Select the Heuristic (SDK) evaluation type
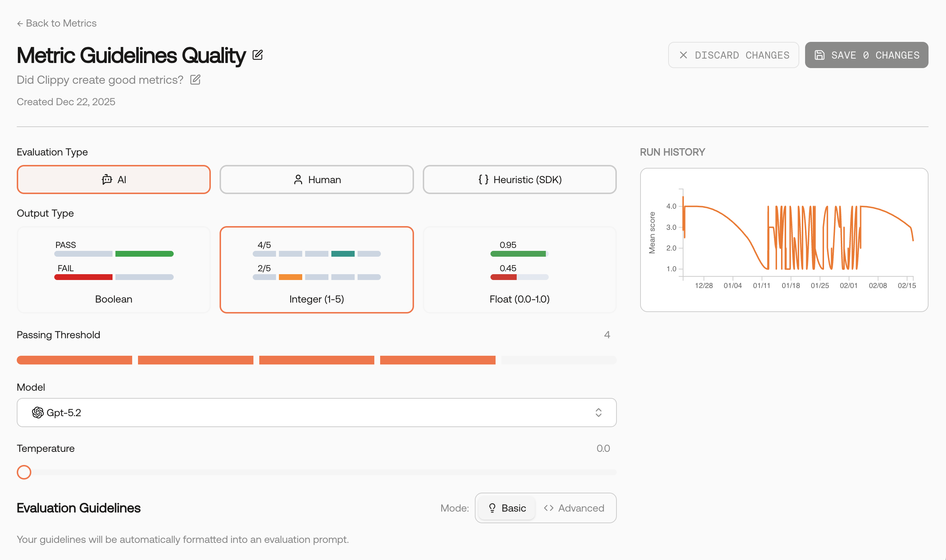 pyautogui.click(x=520, y=180)
